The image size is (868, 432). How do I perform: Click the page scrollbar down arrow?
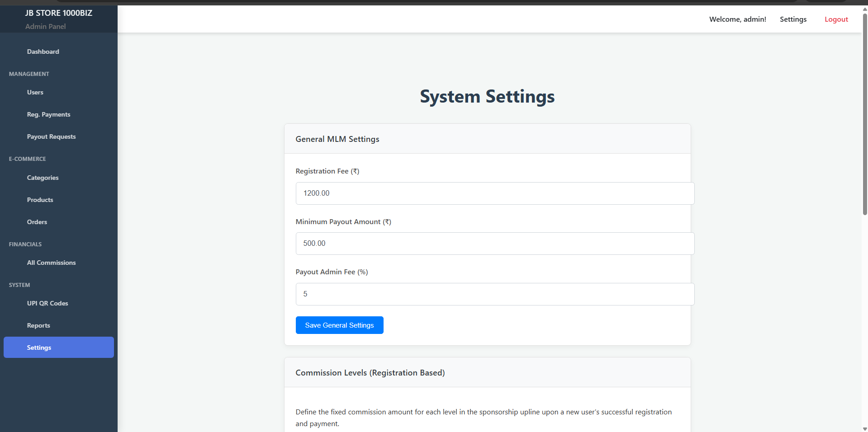[864, 428]
